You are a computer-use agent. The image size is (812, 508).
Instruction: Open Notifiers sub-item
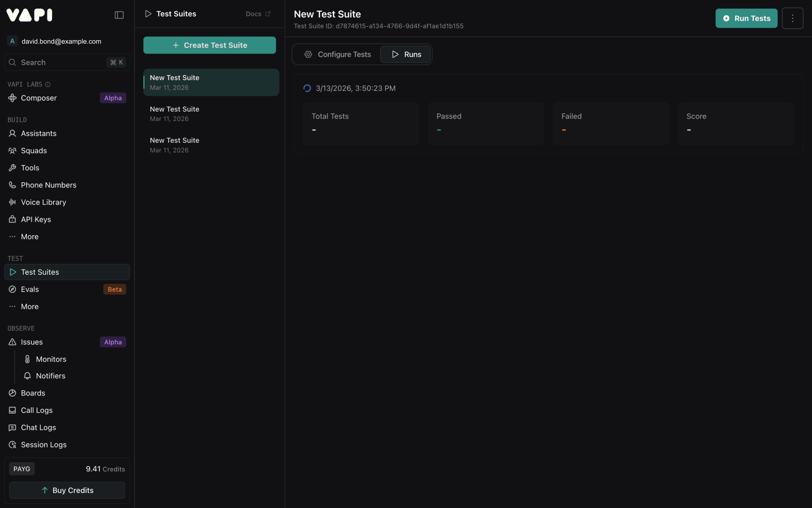[x=74, y=376]
